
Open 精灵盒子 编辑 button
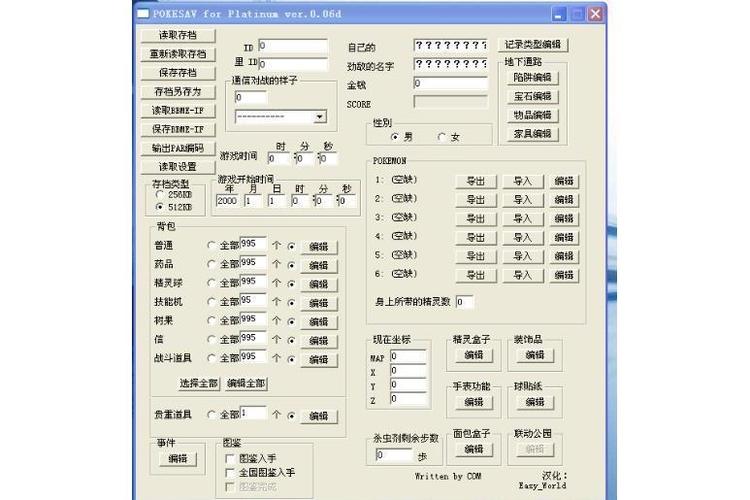[474, 355]
